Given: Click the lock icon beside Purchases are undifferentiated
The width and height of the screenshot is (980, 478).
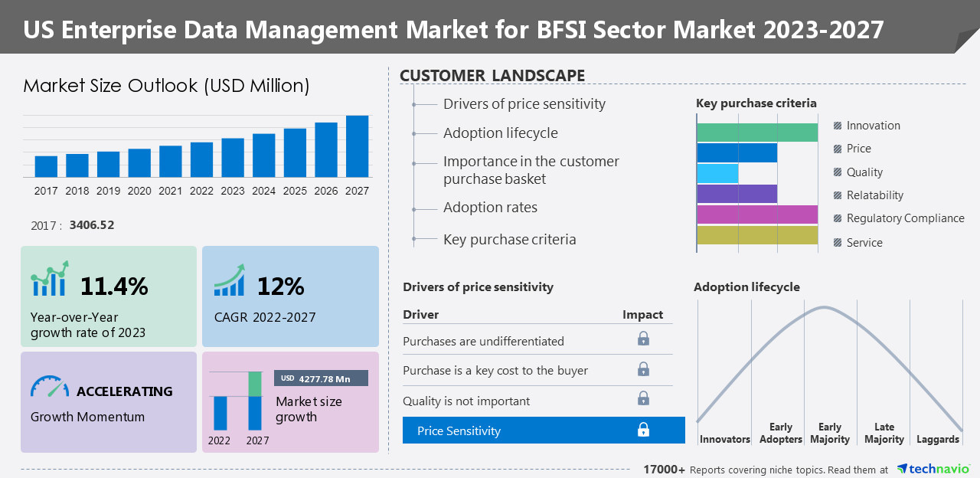Looking at the screenshot, I should coord(644,337).
